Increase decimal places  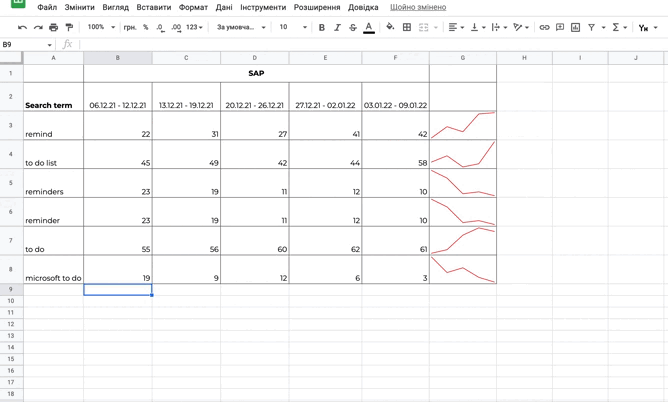pos(176,27)
